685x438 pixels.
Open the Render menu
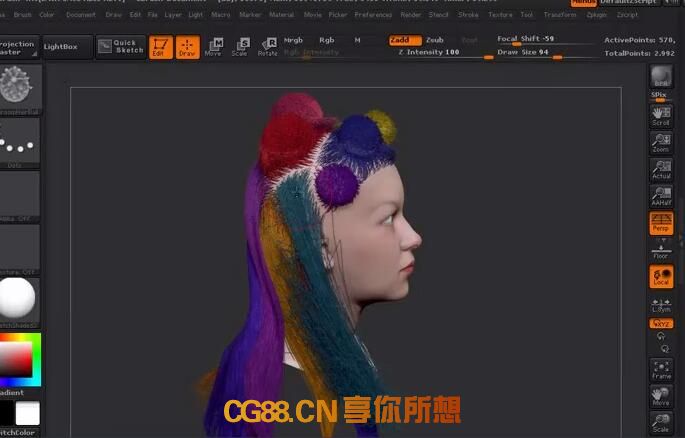(x=411, y=15)
